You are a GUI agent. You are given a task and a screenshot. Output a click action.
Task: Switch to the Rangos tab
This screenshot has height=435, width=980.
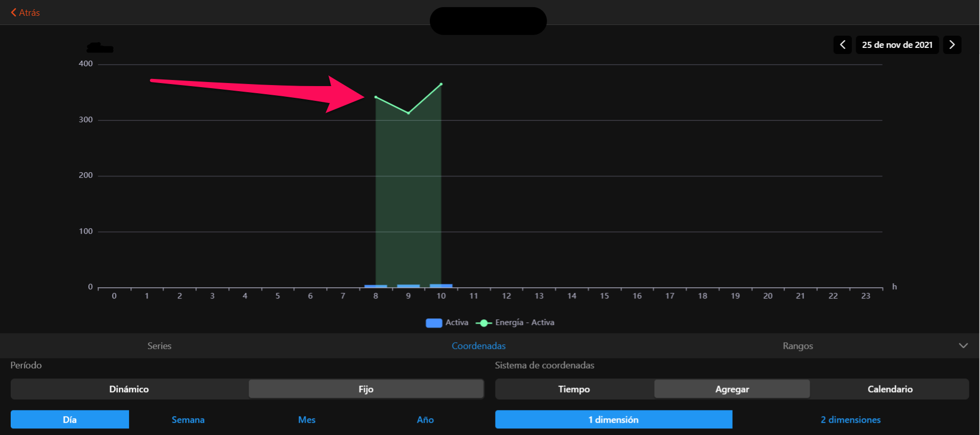pos(797,346)
